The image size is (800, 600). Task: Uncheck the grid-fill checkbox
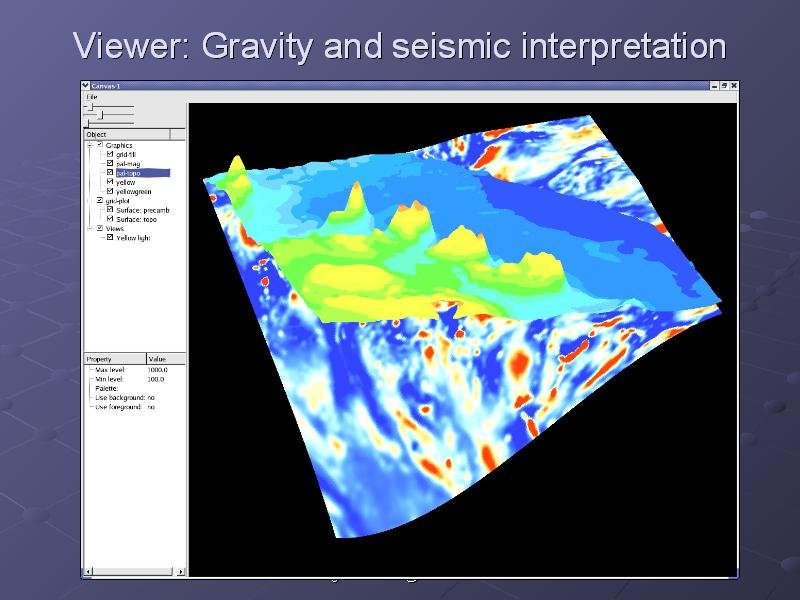pyautogui.click(x=110, y=154)
